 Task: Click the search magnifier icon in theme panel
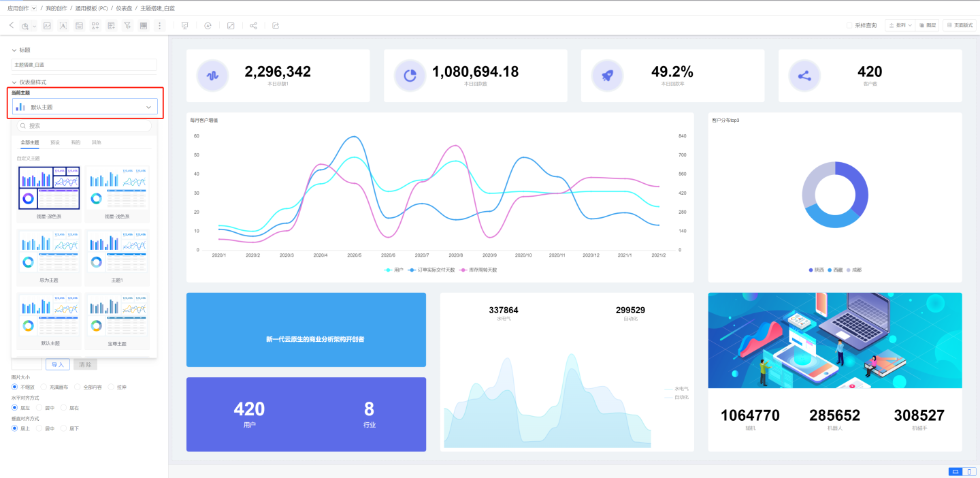[x=23, y=125]
